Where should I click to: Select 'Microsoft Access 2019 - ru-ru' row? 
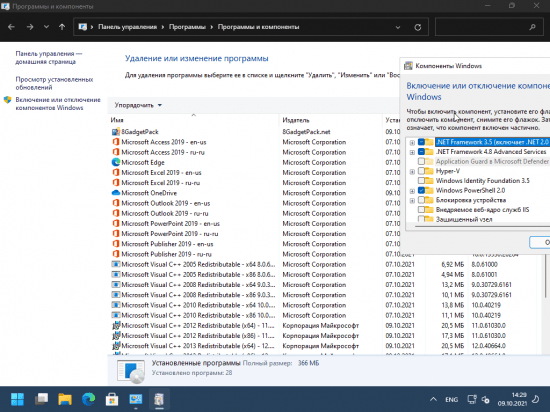coord(254,152)
